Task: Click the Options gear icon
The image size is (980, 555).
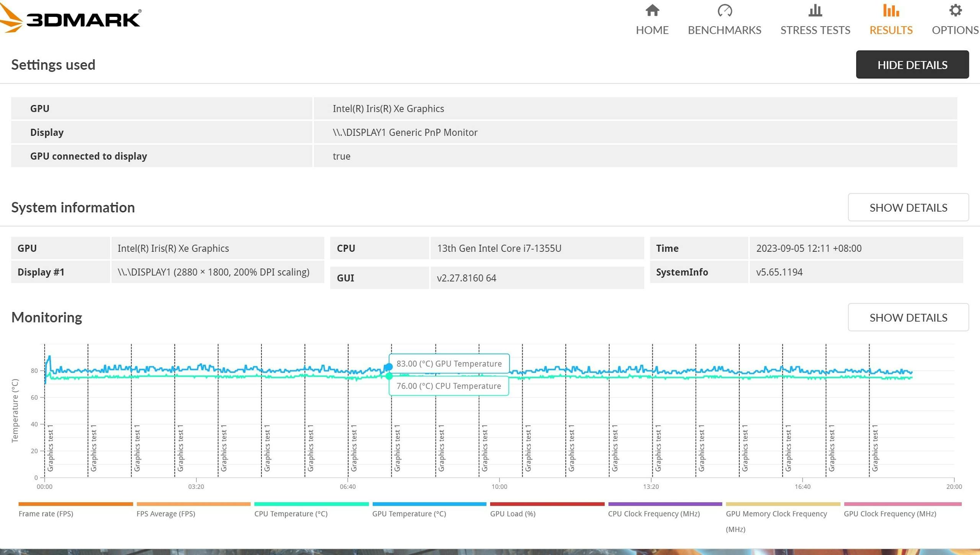Action: click(955, 11)
